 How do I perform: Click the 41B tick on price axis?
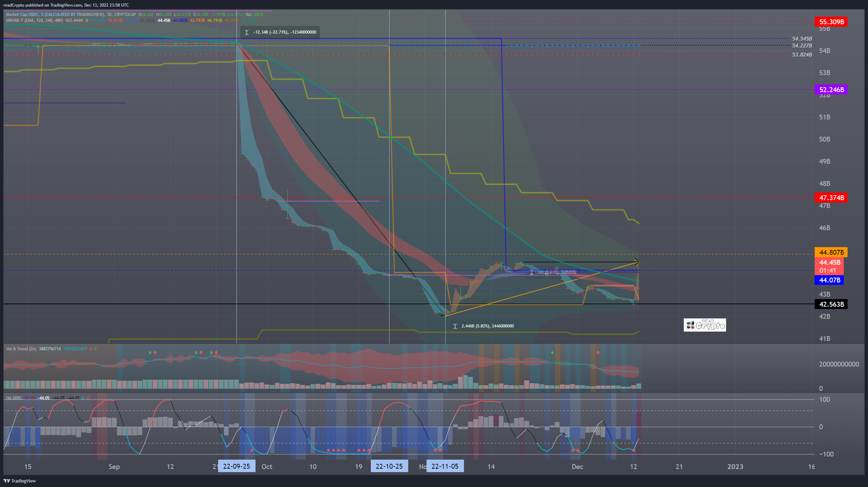coord(824,339)
